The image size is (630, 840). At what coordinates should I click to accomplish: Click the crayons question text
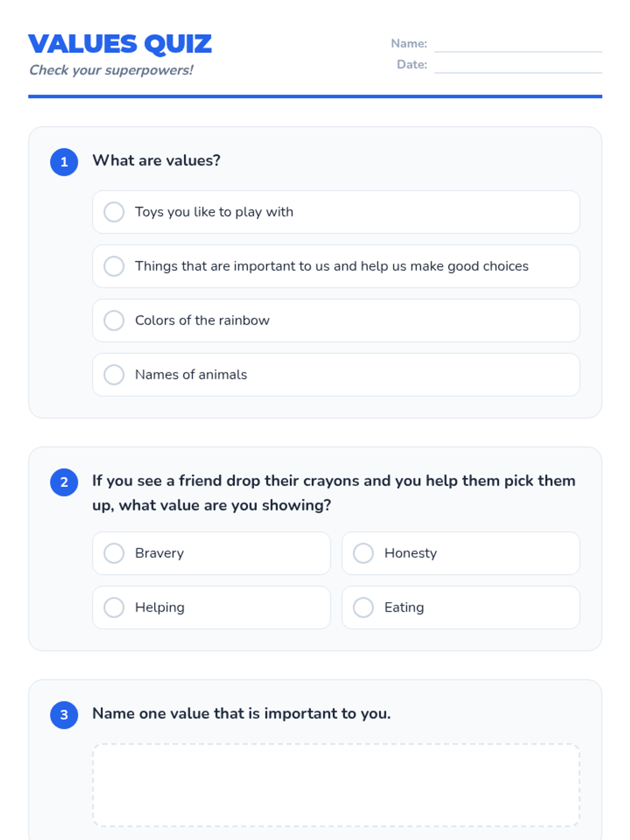334,493
